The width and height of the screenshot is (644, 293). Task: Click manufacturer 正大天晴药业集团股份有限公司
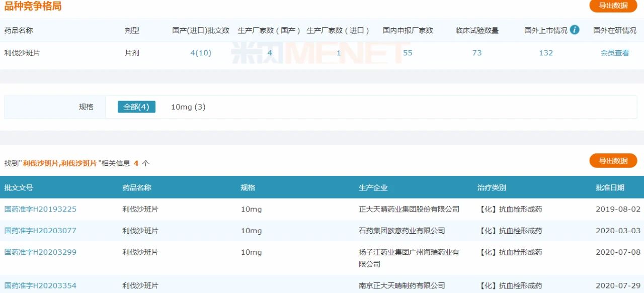(409, 209)
